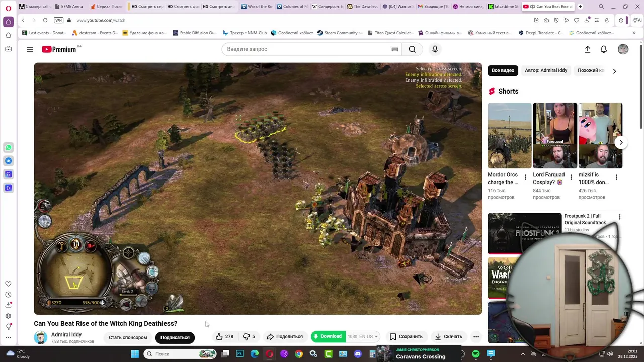Open the Admiral Iddy channel avatar
Viewport: 644px width, 362px height.
coord(40,337)
